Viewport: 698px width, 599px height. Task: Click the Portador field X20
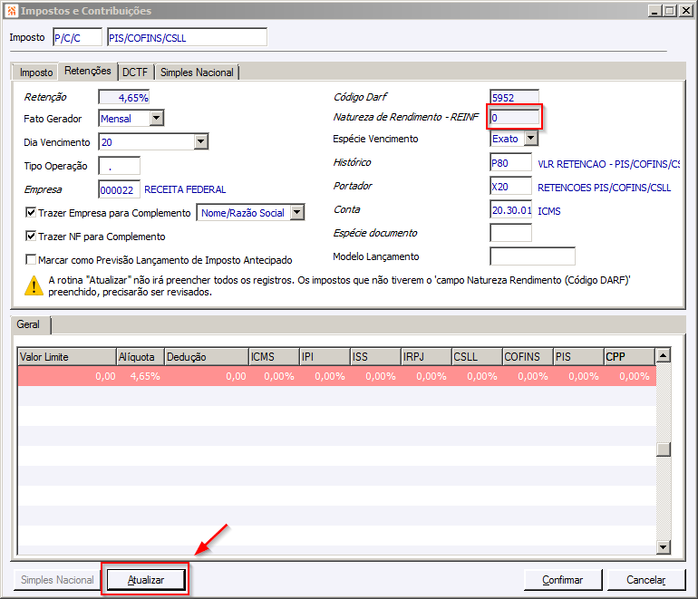(511, 186)
